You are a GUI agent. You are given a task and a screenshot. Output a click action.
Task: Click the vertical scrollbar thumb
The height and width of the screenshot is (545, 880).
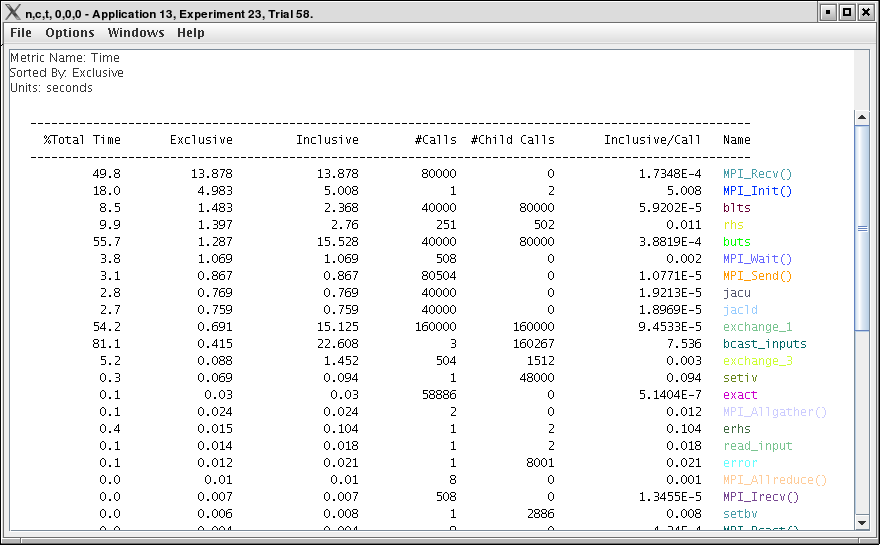tap(862, 228)
